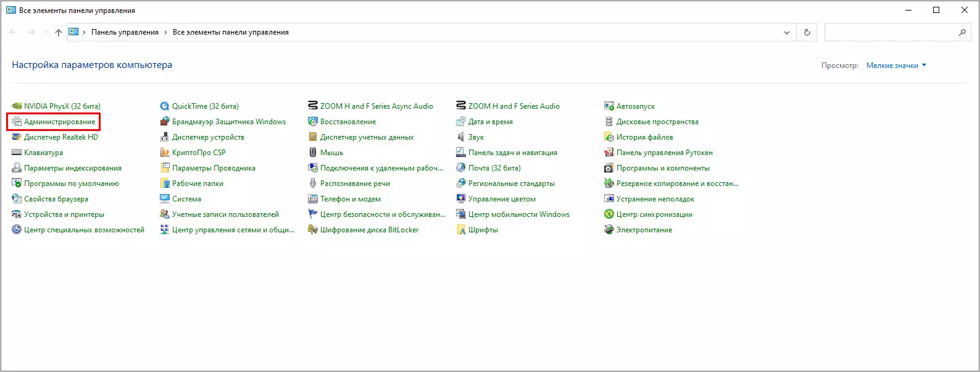Click the Refresh button beside address bar
The width and height of the screenshot is (980, 372).
click(x=807, y=33)
